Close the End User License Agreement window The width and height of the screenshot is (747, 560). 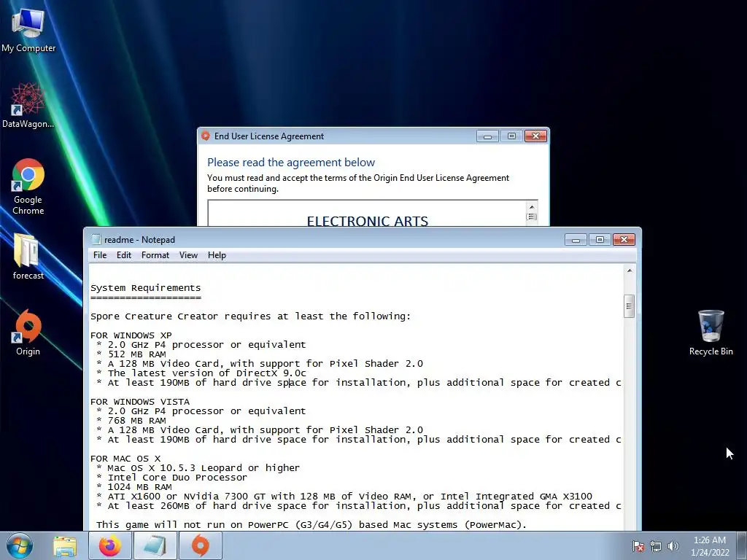tap(535, 136)
